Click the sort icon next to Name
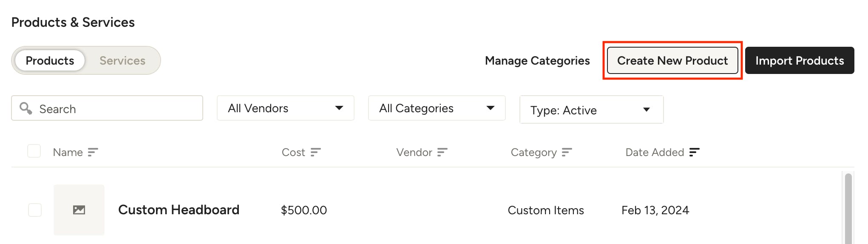 pos(93,152)
